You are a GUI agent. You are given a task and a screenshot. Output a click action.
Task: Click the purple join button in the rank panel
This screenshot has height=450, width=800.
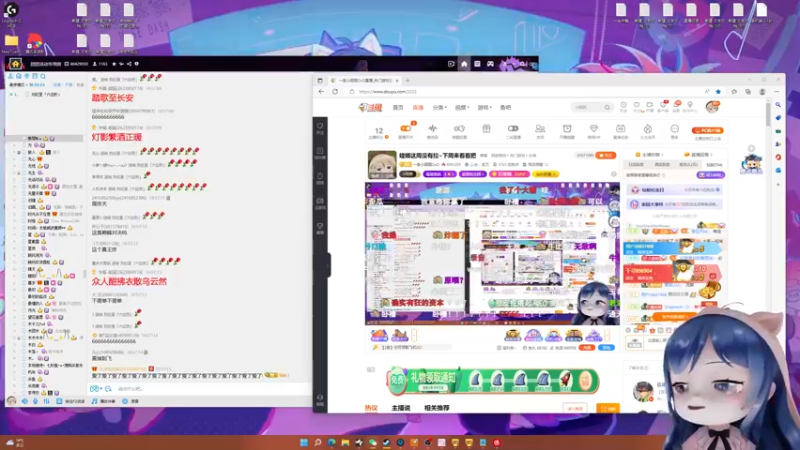pyautogui.click(x=710, y=175)
